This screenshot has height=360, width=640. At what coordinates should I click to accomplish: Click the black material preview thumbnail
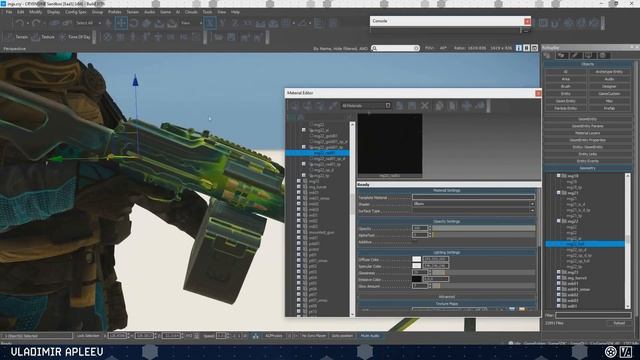pos(390,144)
